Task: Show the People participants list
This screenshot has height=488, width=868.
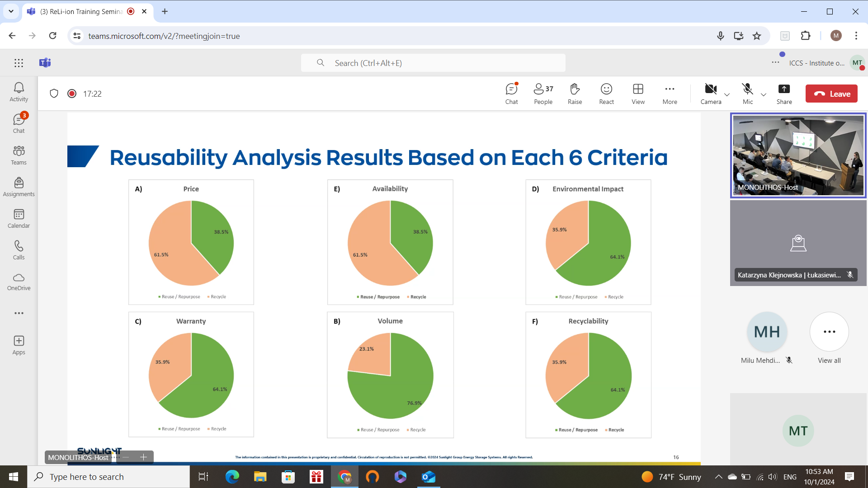Action: coord(543,94)
